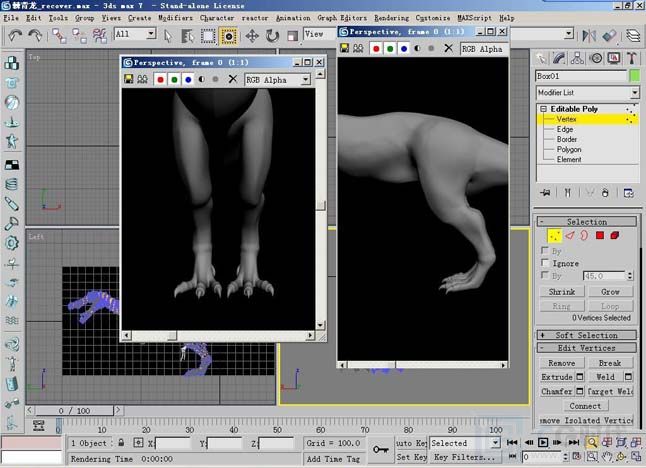Select the Rotate tool
Viewport: 646px width, 468px height.
point(272,36)
